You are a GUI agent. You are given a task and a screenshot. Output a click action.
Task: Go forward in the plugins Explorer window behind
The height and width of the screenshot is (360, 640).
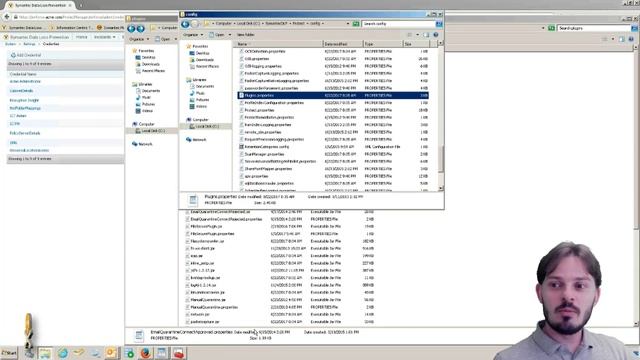pyautogui.click(x=140, y=28)
